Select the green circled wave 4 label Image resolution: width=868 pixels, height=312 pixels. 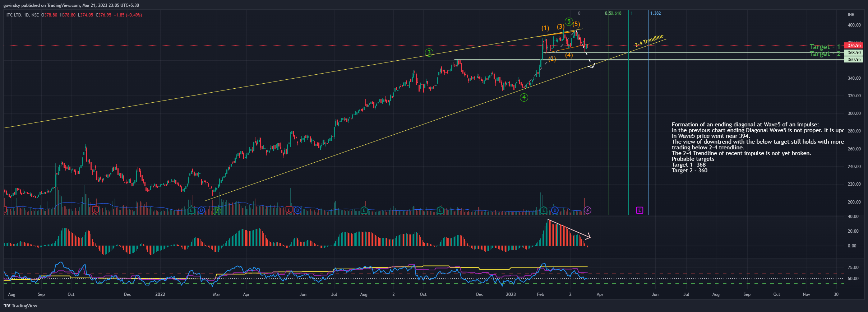524,97
